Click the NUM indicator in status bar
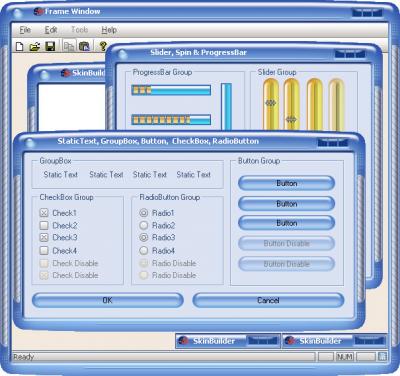 click(x=345, y=357)
